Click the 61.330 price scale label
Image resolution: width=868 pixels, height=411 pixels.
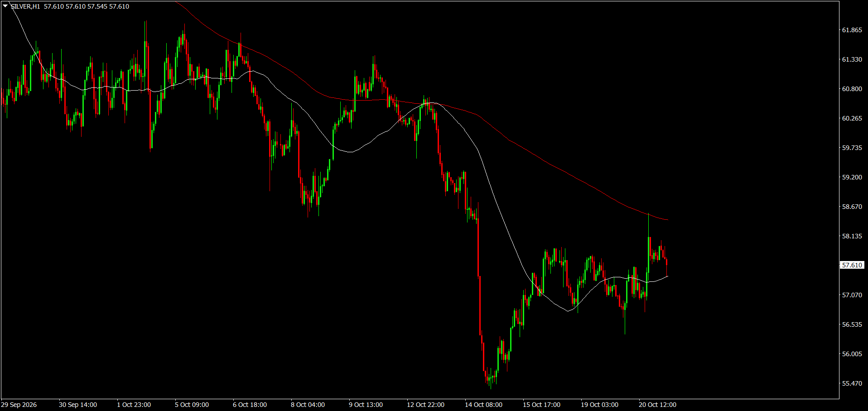tap(852, 59)
